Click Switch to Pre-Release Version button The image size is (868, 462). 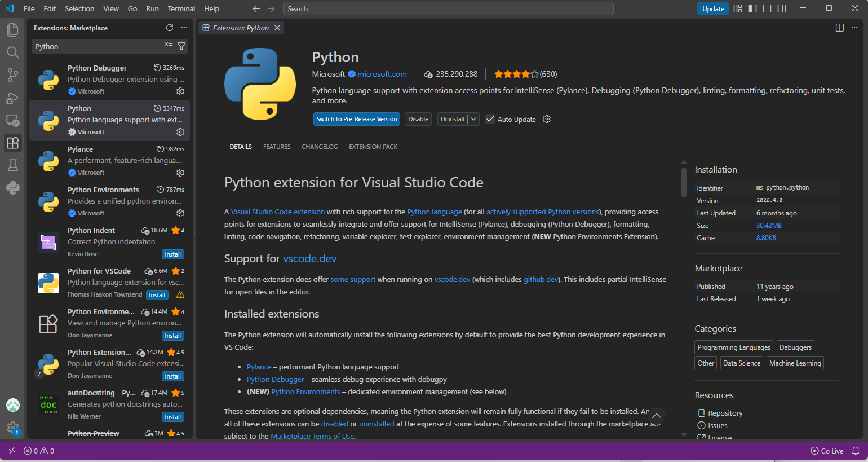pos(357,119)
